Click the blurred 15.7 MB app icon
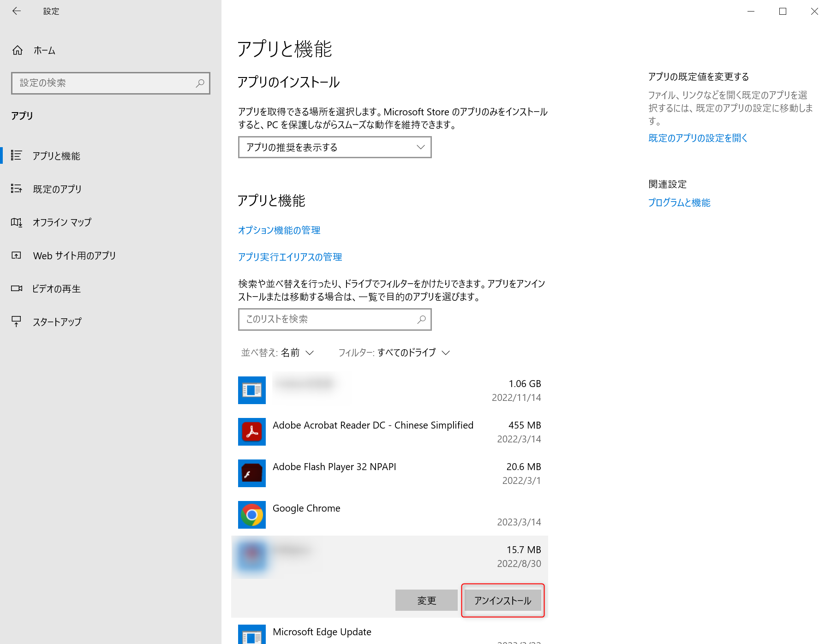The height and width of the screenshot is (644, 831). point(252,556)
